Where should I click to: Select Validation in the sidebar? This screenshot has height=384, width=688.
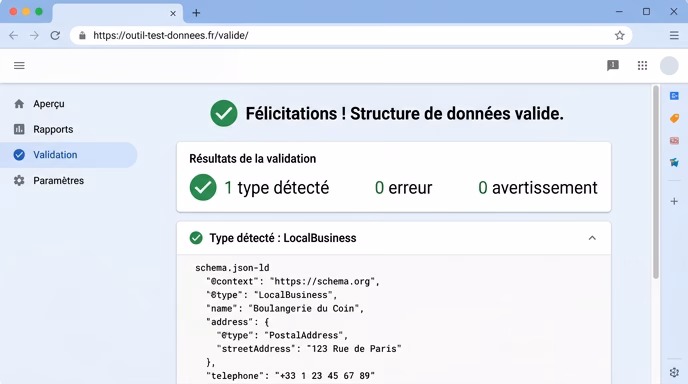tap(69, 155)
